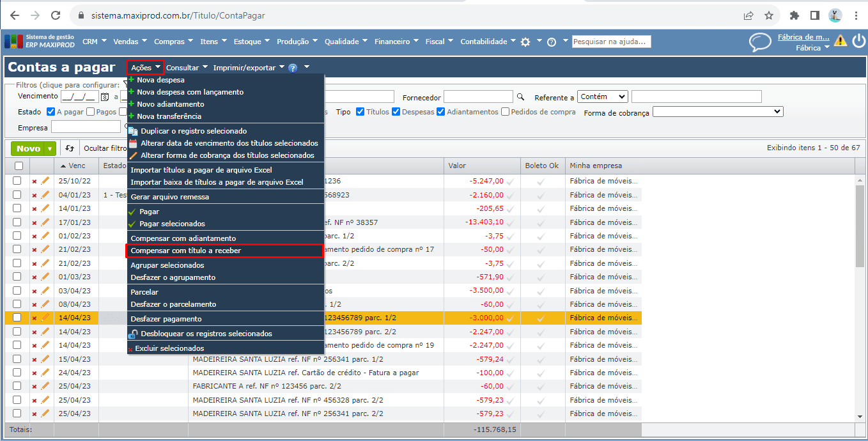Viewport: 868px width, 441px height.
Task: Open the Vencimento calendar picker icon
Action: click(x=105, y=97)
